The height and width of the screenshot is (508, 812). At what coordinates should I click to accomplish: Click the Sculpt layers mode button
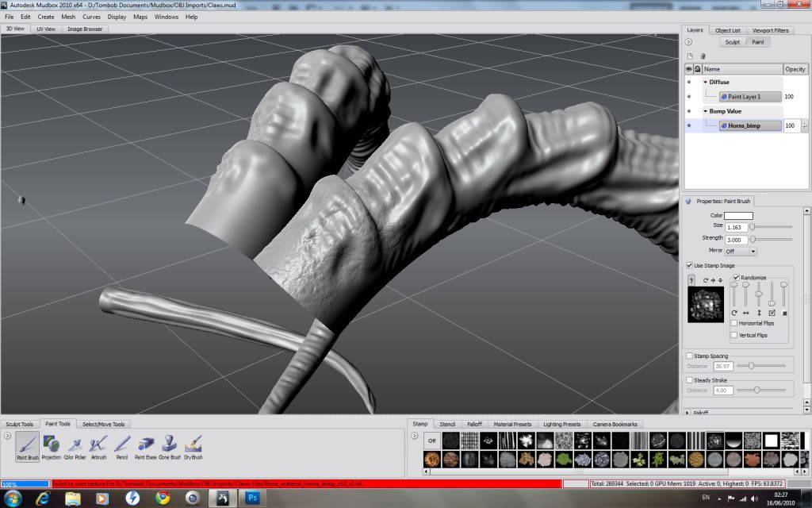pos(732,42)
